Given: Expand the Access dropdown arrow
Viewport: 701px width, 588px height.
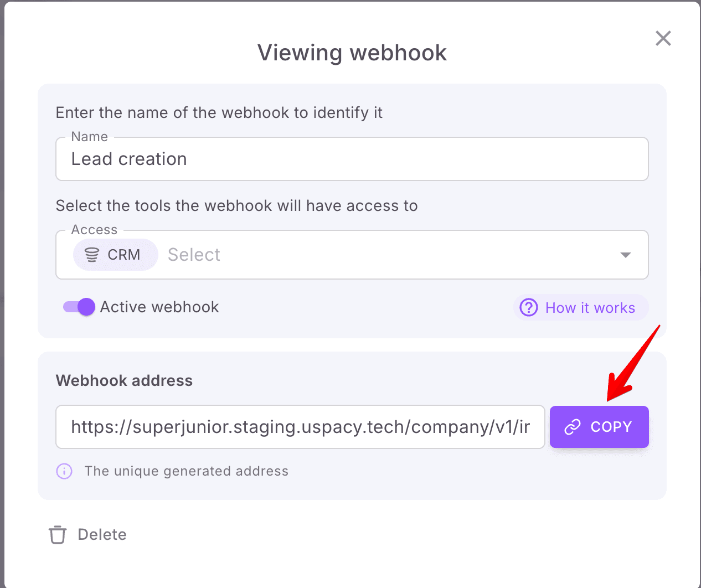Looking at the screenshot, I should coord(625,255).
